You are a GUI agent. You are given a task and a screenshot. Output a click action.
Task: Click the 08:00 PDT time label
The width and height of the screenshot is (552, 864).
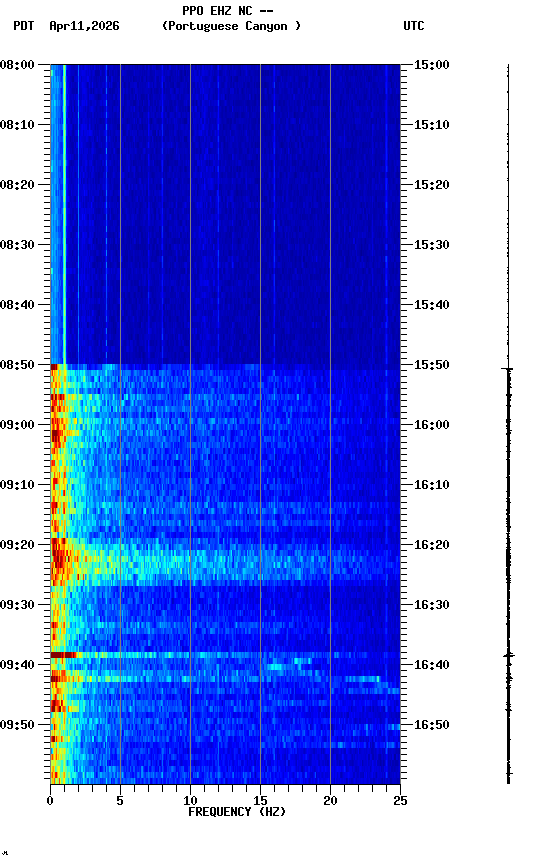[x=17, y=65]
